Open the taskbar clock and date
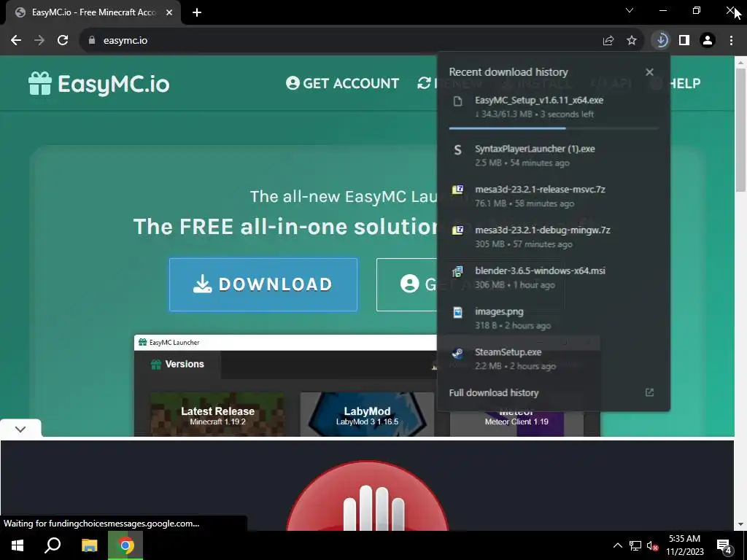The image size is (747, 560). [x=684, y=545]
